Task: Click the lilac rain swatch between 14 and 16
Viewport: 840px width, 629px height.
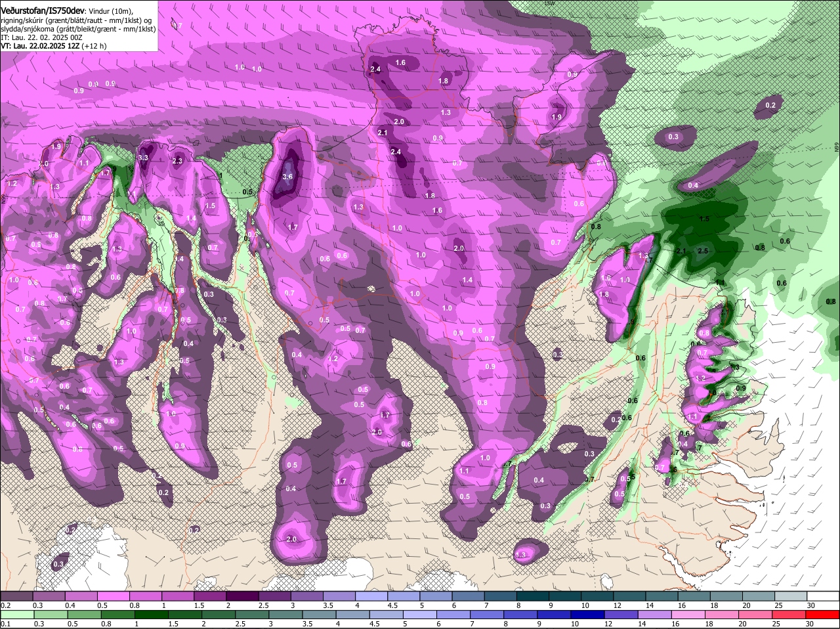Action: (x=656, y=615)
